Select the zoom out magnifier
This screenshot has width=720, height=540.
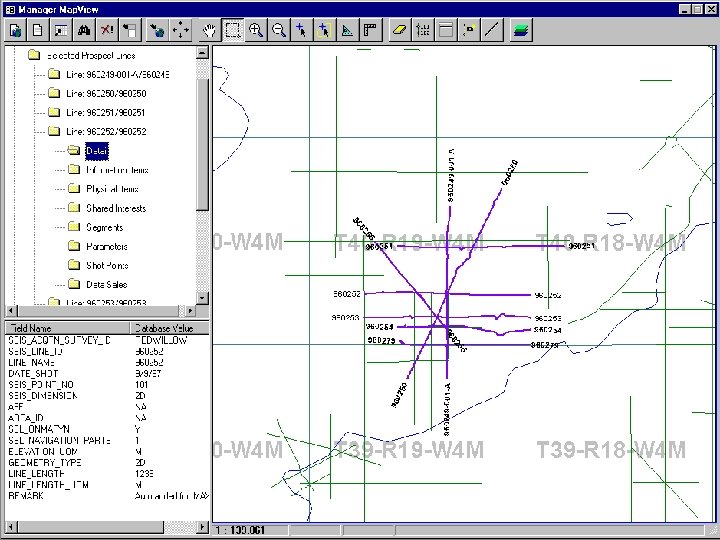coord(279,30)
